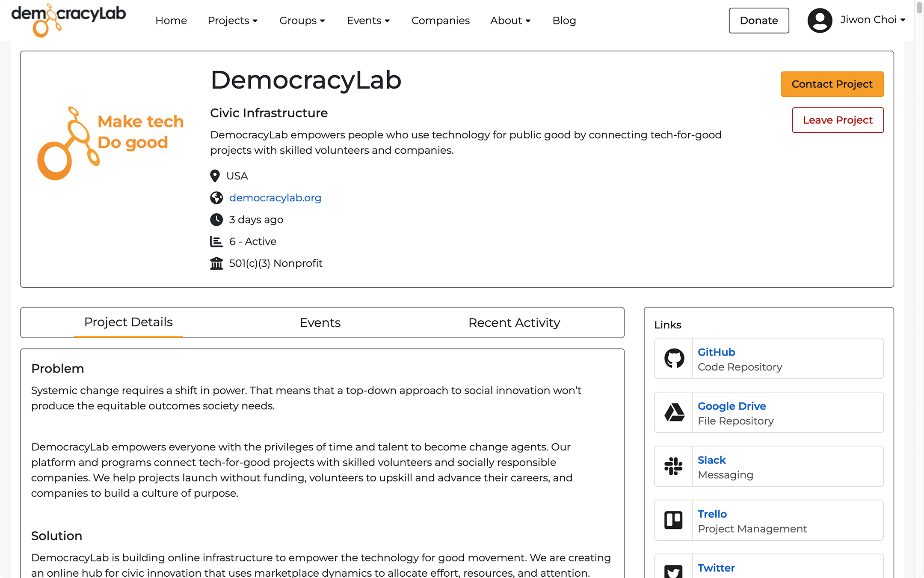Click the globe icon beside website link
Image resolution: width=924 pixels, height=578 pixels.
pyautogui.click(x=216, y=198)
